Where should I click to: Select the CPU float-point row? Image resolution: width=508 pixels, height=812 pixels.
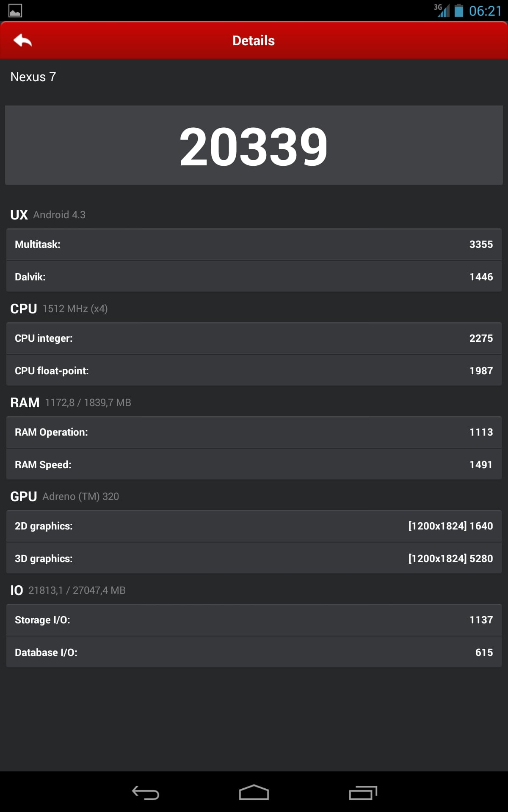(254, 370)
